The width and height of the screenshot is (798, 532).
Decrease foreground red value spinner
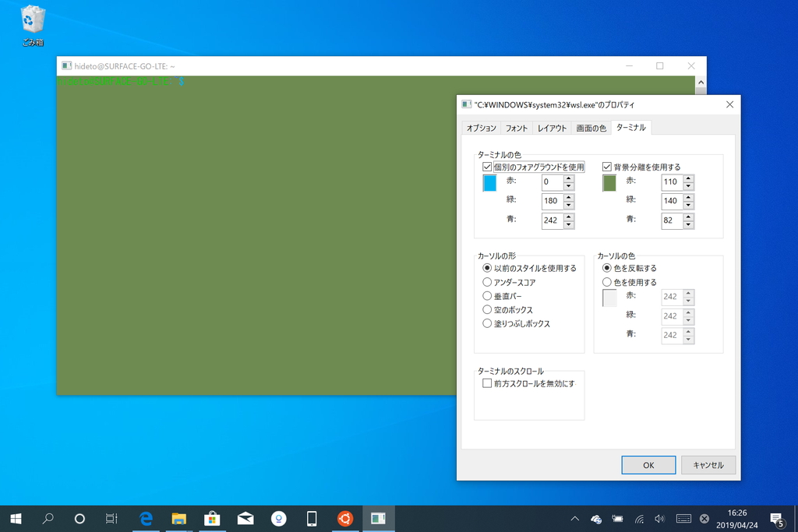click(569, 186)
